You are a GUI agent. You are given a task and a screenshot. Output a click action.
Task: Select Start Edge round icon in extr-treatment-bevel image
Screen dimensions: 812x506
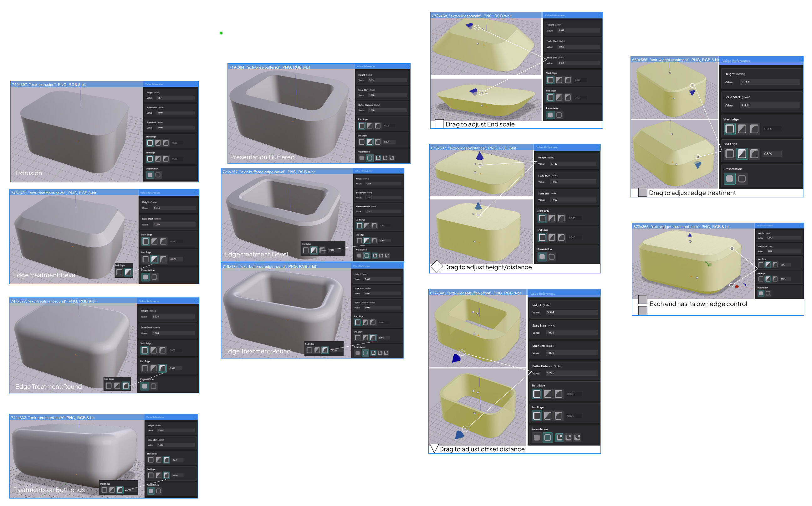(x=163, y=241)
